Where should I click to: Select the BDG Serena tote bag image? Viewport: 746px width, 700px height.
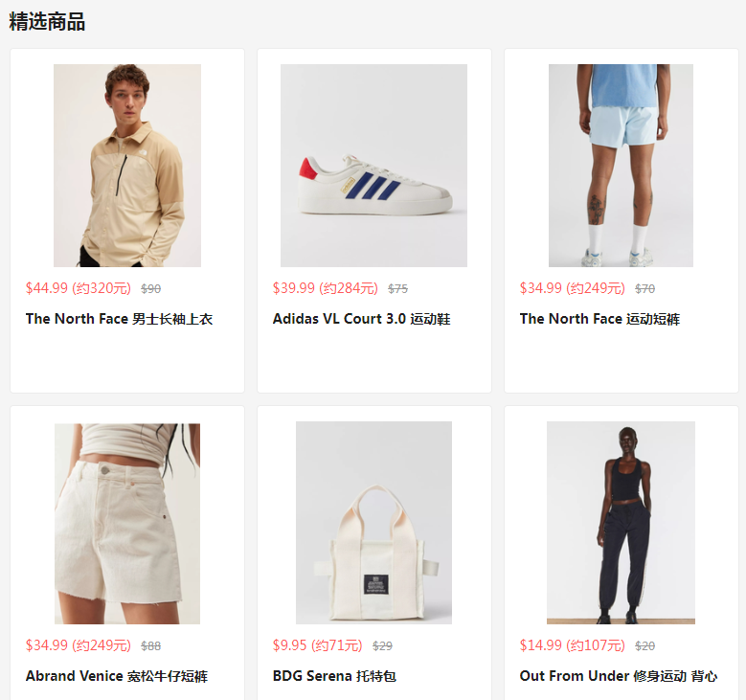373,523
